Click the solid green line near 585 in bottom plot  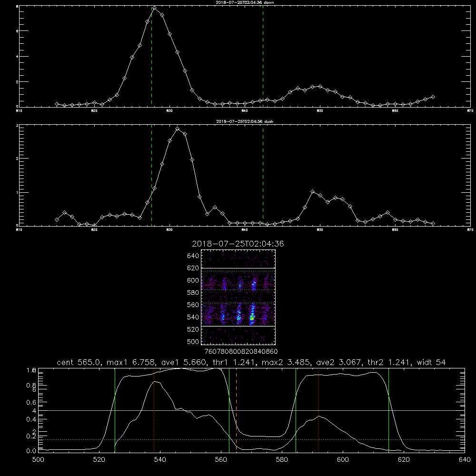click(296, 410)
